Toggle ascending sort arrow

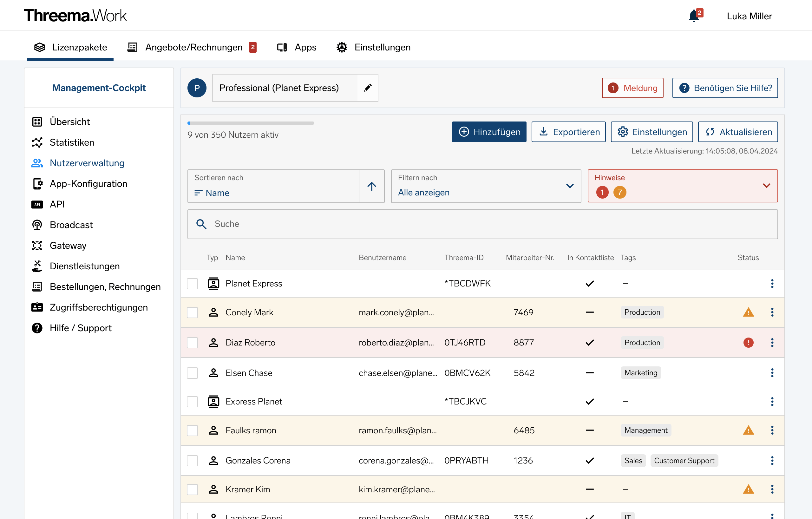point(372,186)
